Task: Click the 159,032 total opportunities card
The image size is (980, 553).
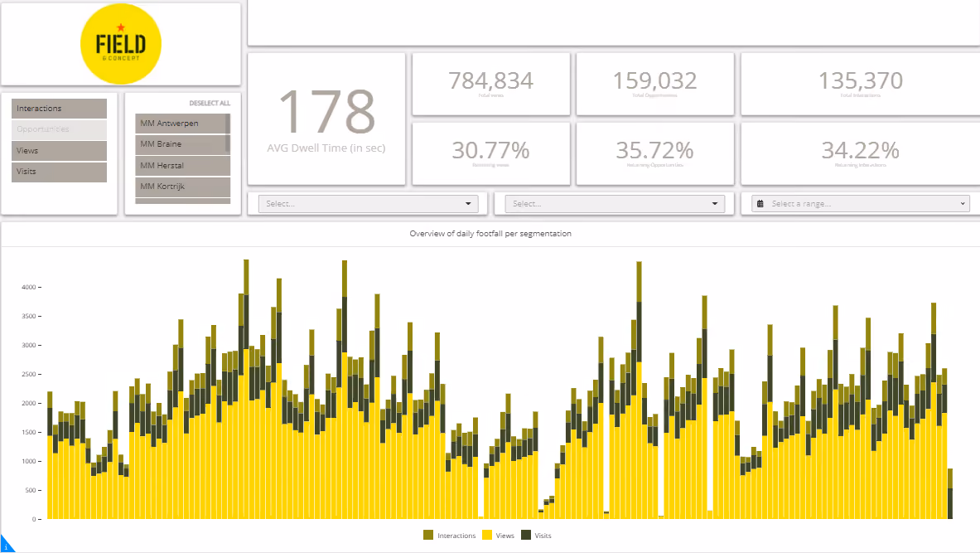Action: [x=655, y=84]
